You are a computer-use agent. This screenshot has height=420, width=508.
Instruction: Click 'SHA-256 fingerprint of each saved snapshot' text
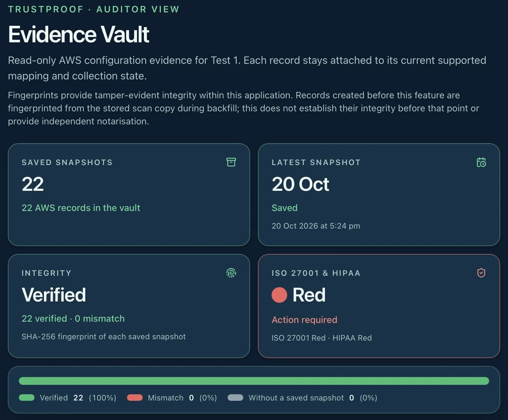coord(104,336)
